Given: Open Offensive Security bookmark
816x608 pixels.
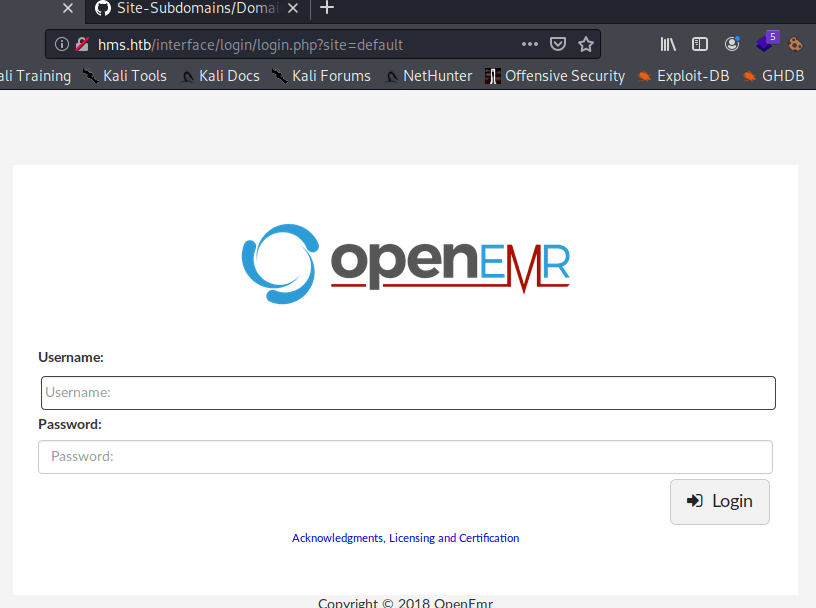Looking at the screenshot, I should coord(555,76).
